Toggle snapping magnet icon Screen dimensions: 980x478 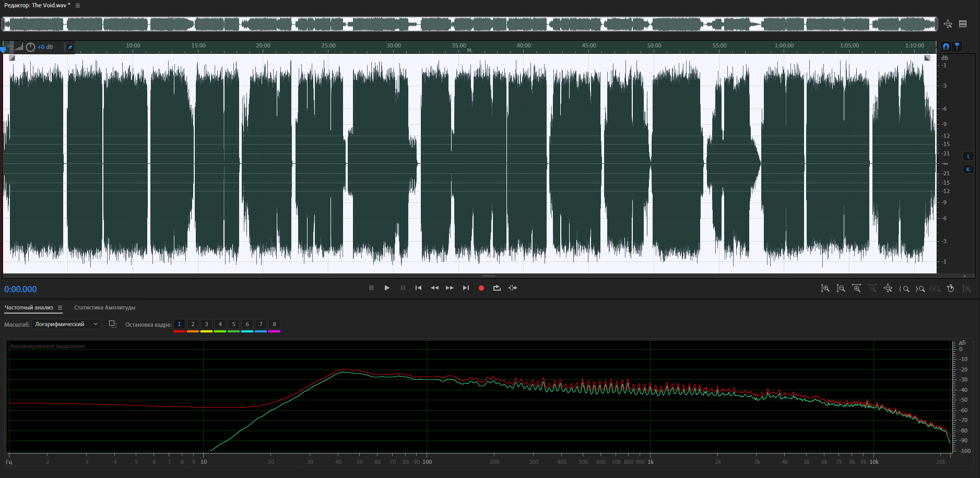click(x=946, y=46)
